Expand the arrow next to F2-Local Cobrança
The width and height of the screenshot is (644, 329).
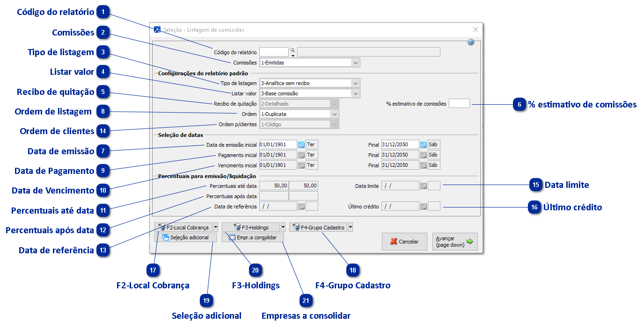pyautogui.click(x=216, y=227)
